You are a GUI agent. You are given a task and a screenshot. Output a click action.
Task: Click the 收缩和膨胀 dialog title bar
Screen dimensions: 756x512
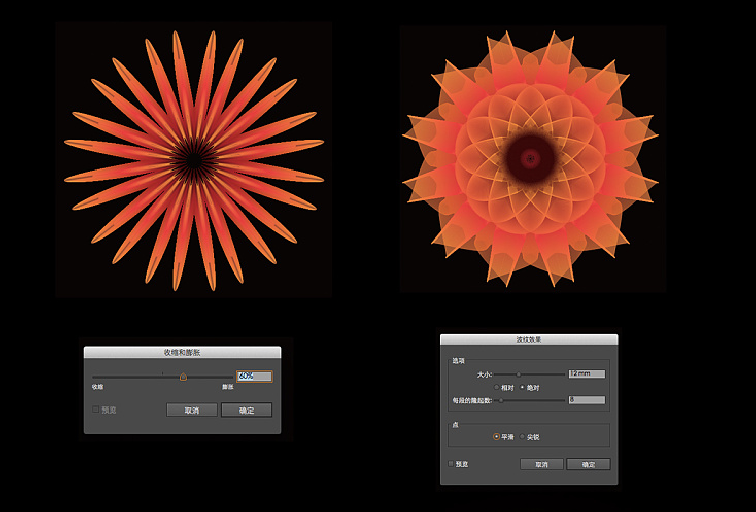click(x=182, y=352)
